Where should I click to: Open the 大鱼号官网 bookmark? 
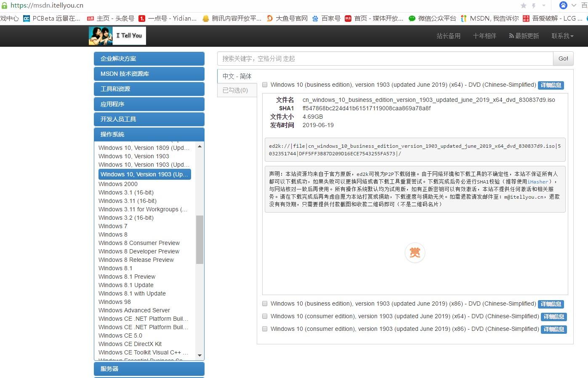point(287,19)
